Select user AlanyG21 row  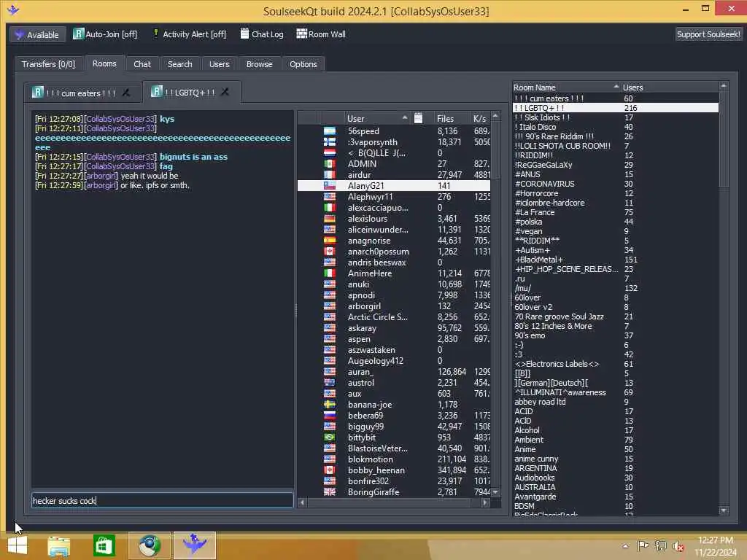[x=393, y=186]
